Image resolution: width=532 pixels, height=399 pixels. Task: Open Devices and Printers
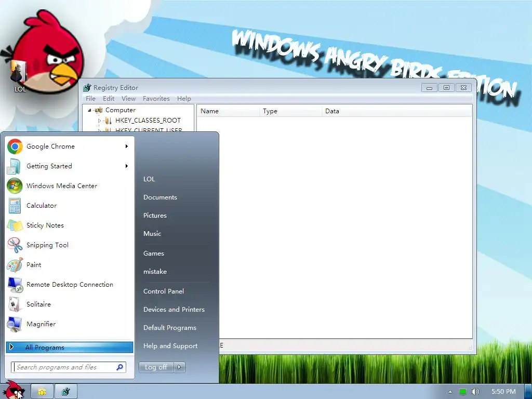pyautogui.click(x=174, y=310)
